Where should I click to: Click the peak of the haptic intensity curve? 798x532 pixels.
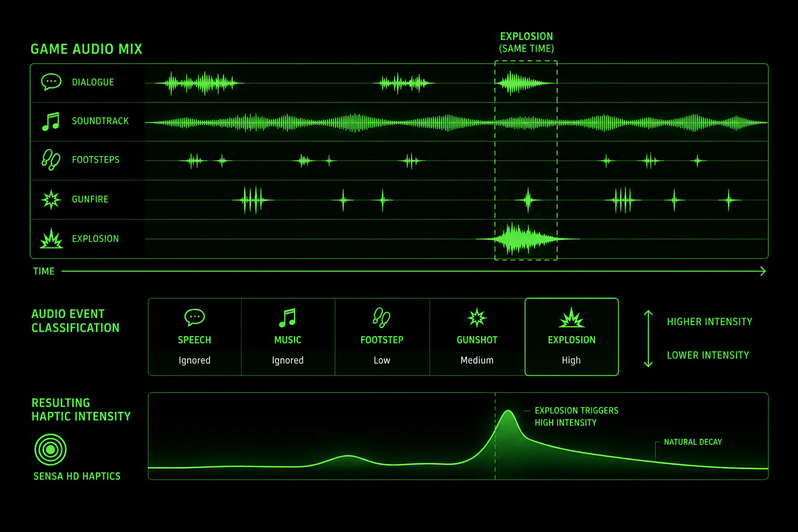click(509, 411)
